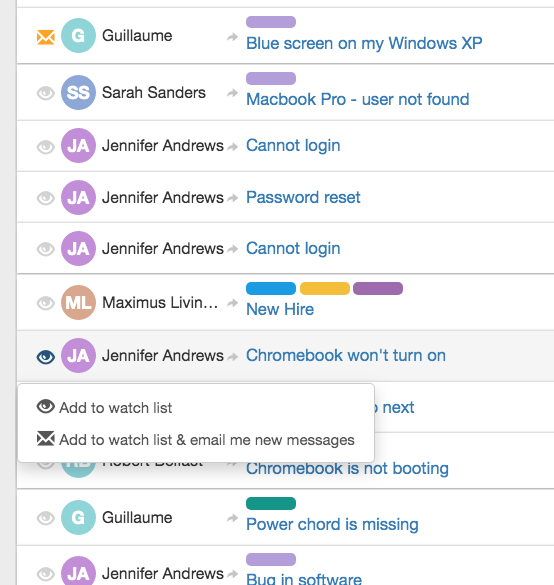Click the forward arrow next to Blue screen ticket
Screen dimensions: 554x585
click(232, 37)
